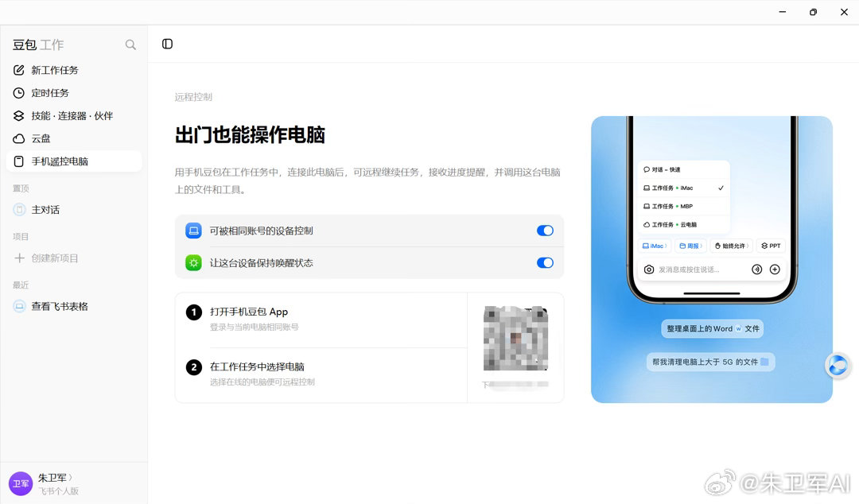This screenshot has width=859, height=504.
Task: Open 技能 · 连接器 · 伙伴 section
Action: click(x=74, y=115)
